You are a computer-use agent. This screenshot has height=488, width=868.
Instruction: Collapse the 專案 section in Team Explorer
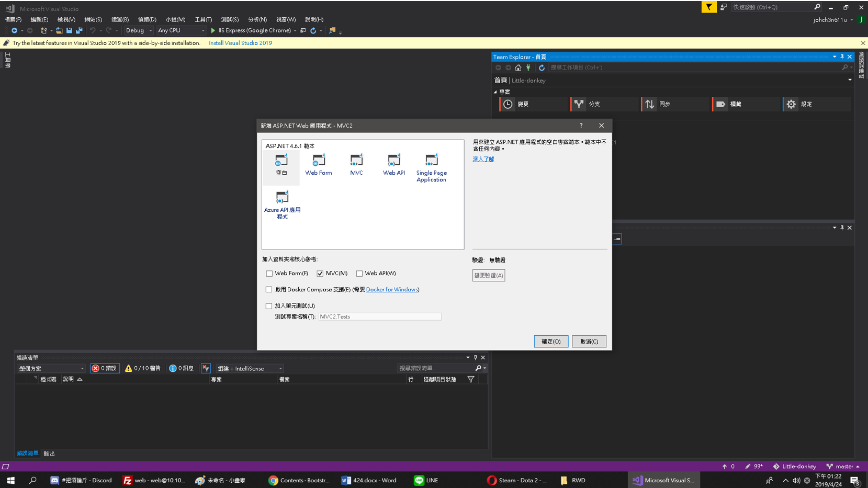point(495,92)
